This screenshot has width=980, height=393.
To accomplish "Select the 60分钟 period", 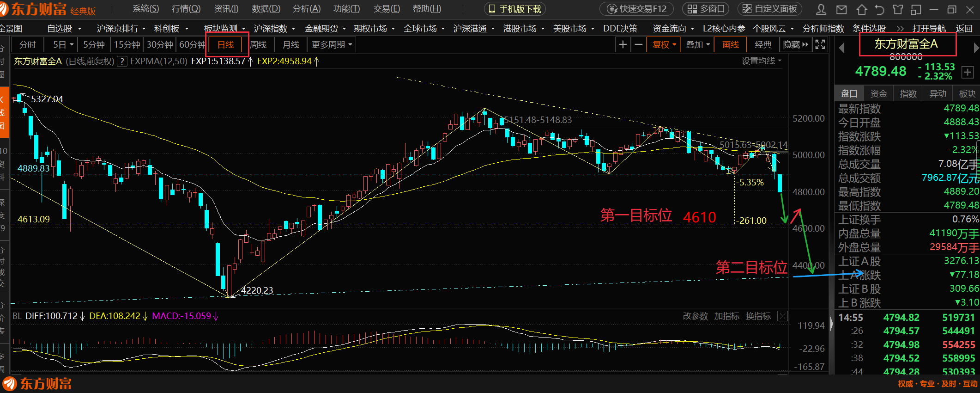I will pos(192,45).
